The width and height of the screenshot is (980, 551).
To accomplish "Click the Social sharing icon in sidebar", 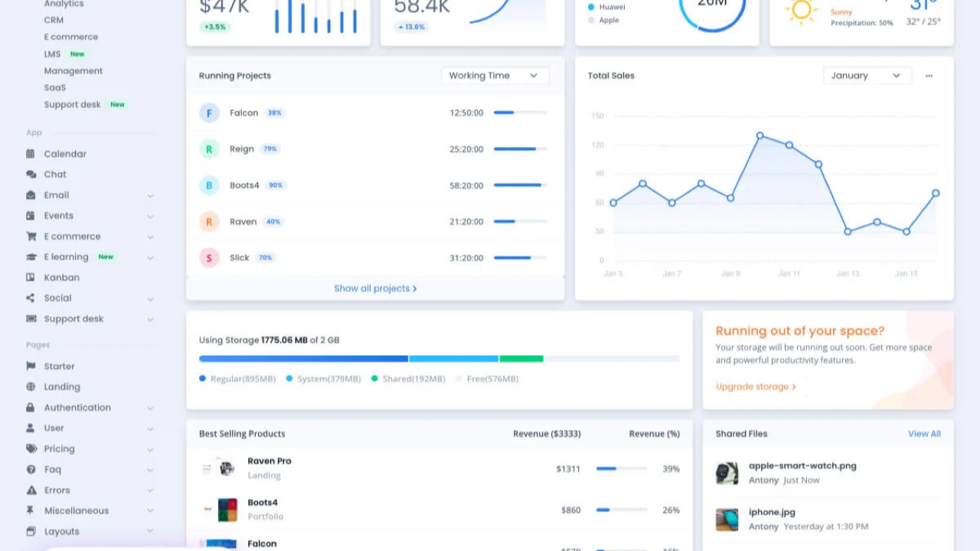I will click(x=31, y=298).
